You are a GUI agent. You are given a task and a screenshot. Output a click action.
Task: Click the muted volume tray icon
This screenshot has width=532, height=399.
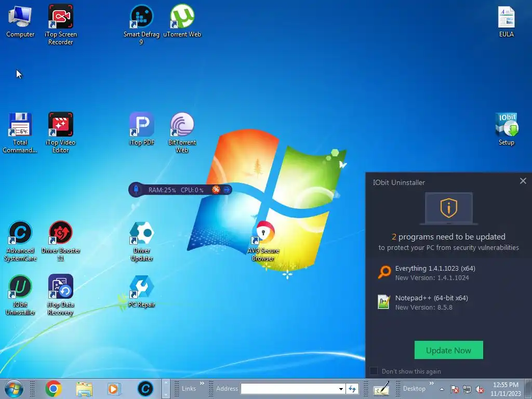pos(480,389)
